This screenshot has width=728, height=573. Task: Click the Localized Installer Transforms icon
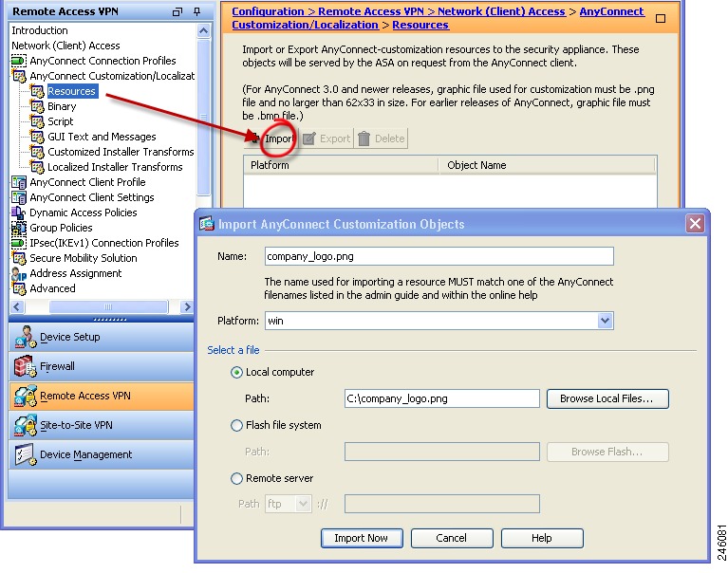37,167
